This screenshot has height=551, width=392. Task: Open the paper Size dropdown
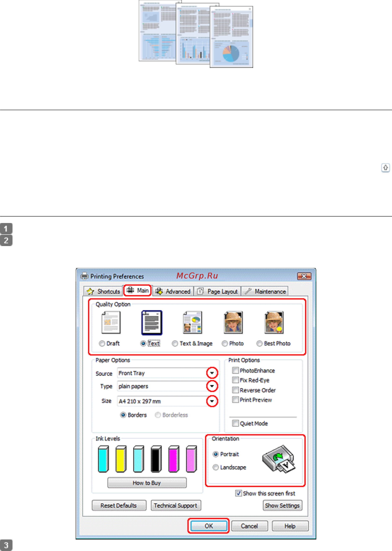(x=212, y=401)
